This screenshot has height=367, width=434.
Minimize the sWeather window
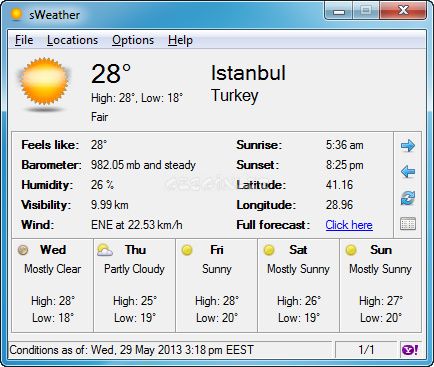click(x=339, y=12)
